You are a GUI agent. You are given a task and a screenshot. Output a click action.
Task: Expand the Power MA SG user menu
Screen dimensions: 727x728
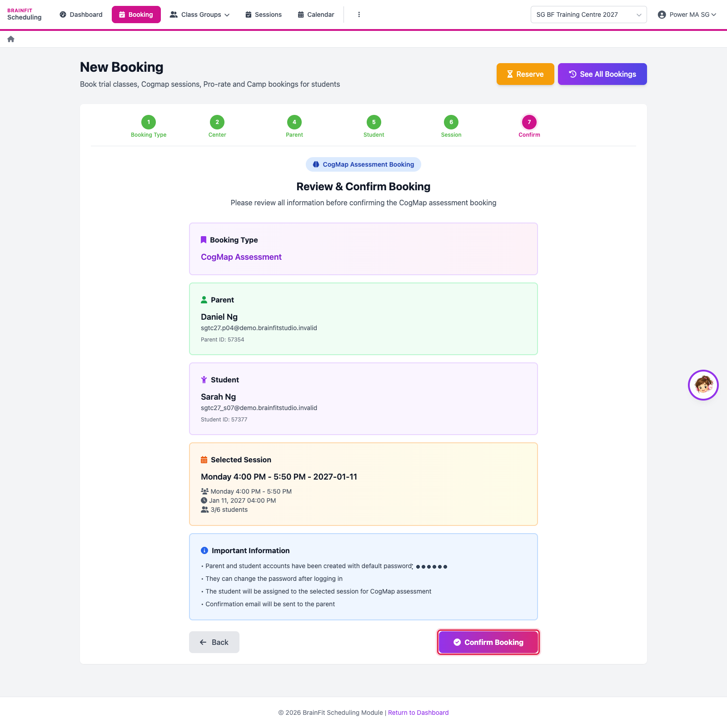(x=687, y=15)
